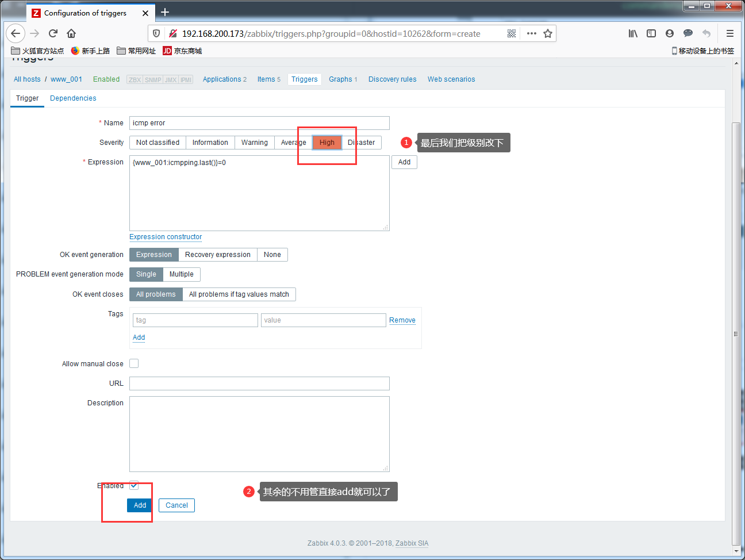The width and height of the screenshot is (745, 560).
Task: Open the Firefox account avatar icon
Action: 670,33
